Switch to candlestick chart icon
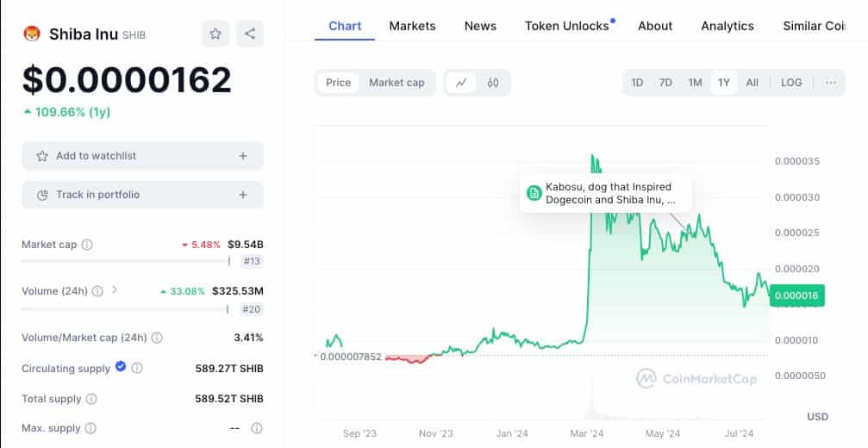Image resolution: width=868 pixels, height=448 pixels. [x=493, y=83]
